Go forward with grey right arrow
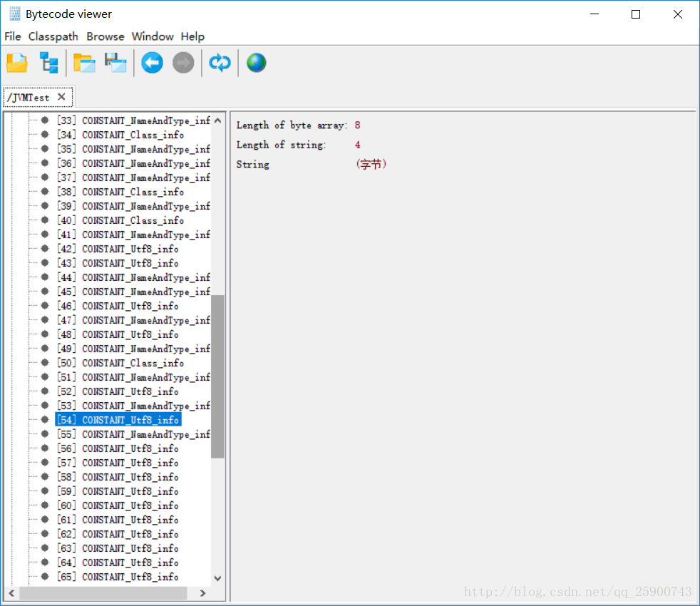 click(x=183, y=63)
